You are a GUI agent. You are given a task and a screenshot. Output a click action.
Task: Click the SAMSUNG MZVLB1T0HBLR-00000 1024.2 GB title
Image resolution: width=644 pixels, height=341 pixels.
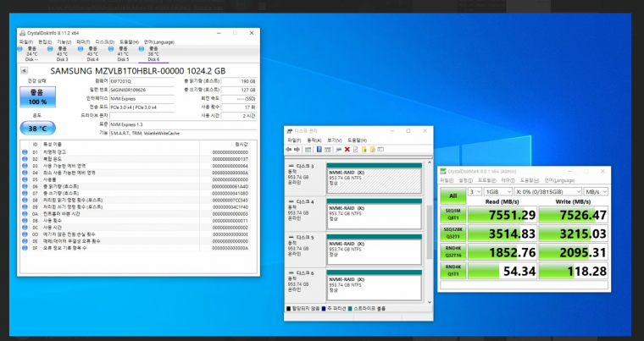click(x=137, y=70)
